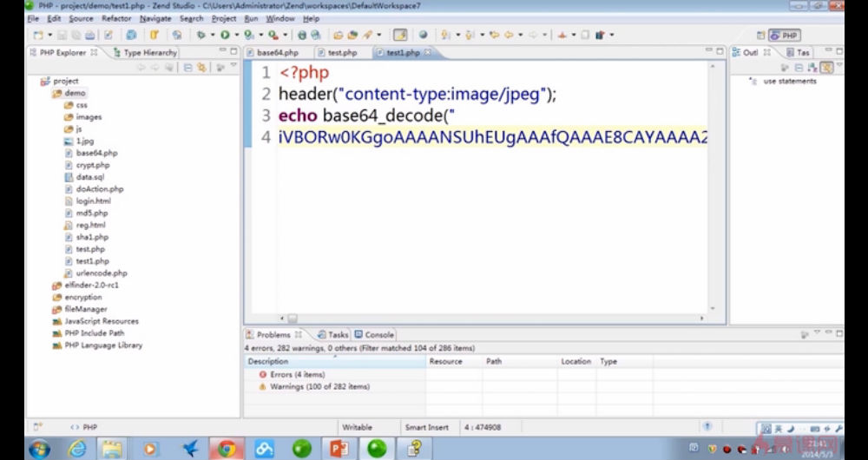Open the Run button dropdown arrow
The image size is (868, 460).
coord(236,35)
